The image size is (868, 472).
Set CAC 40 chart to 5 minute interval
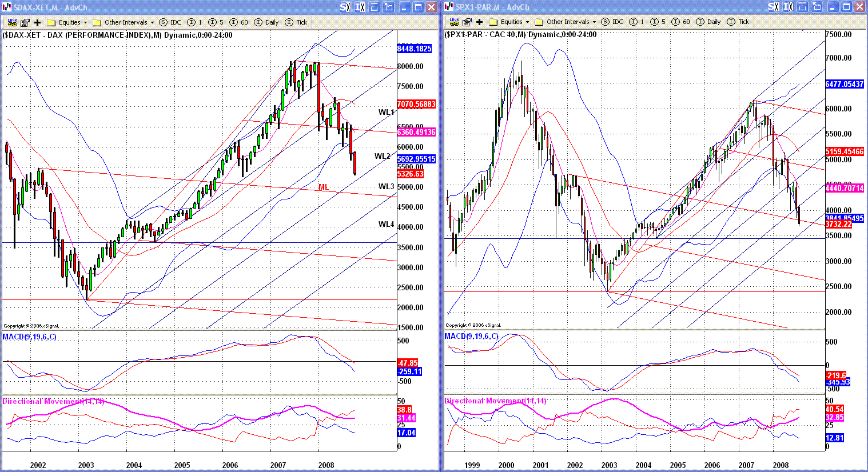[658, 22]
